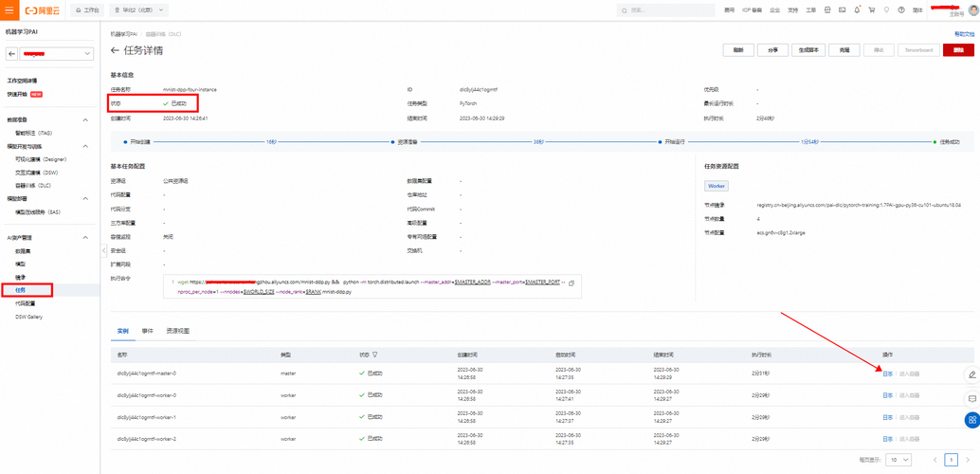The height and width of the screenshot is (474, 980).
Task: Open the page size 10 dropdown
Action: point(899,460)
